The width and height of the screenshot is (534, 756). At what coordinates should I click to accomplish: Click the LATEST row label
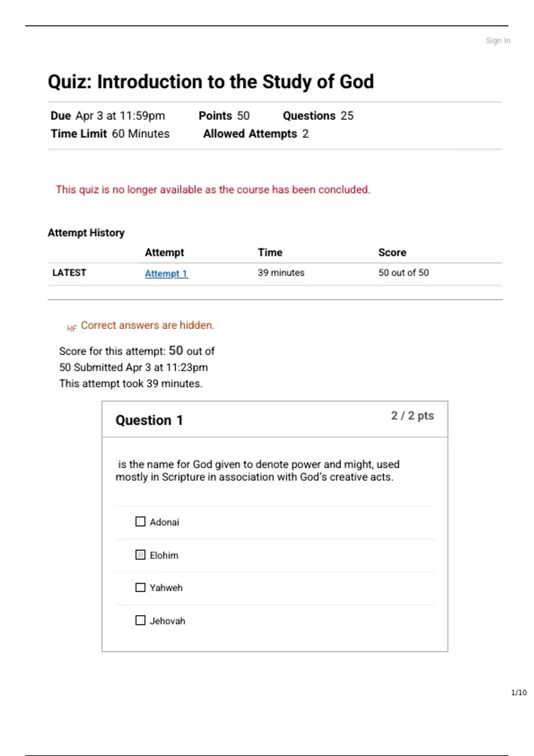[x=69, y=273]
